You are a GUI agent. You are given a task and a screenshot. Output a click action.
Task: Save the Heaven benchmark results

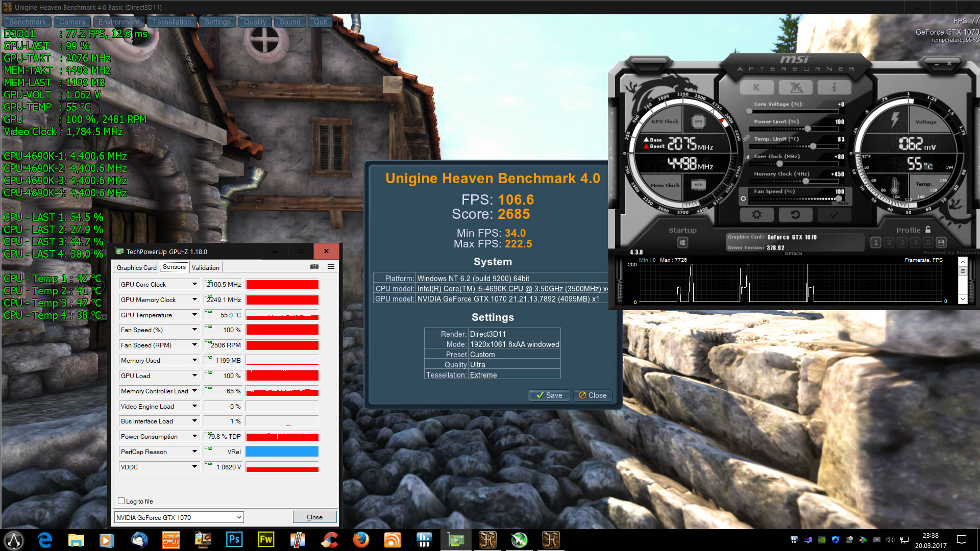tap(549, 395)
